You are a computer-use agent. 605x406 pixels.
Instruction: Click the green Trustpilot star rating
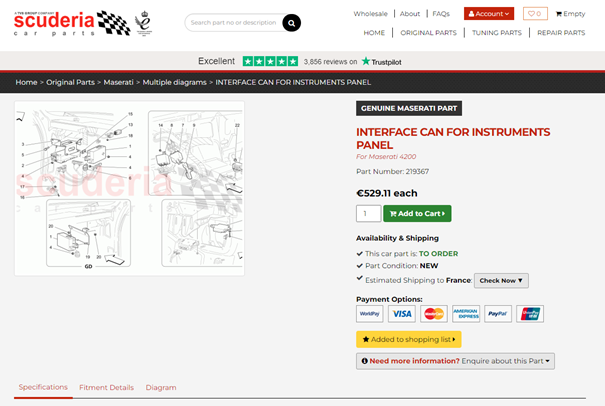click(x=270, y=61)
